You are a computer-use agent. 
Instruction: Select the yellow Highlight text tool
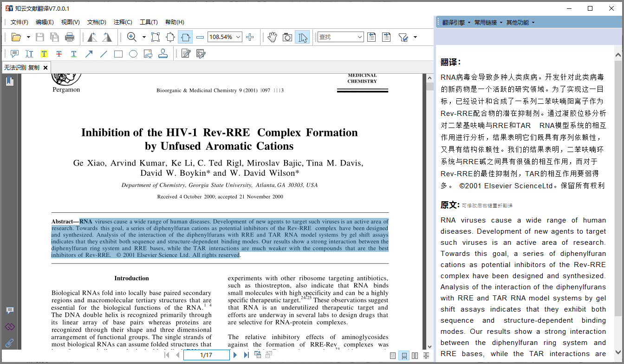(x=44, y=54)
